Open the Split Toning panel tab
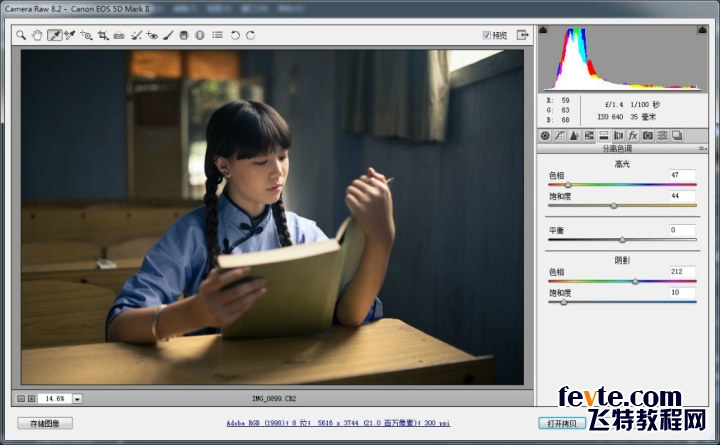 604,135
